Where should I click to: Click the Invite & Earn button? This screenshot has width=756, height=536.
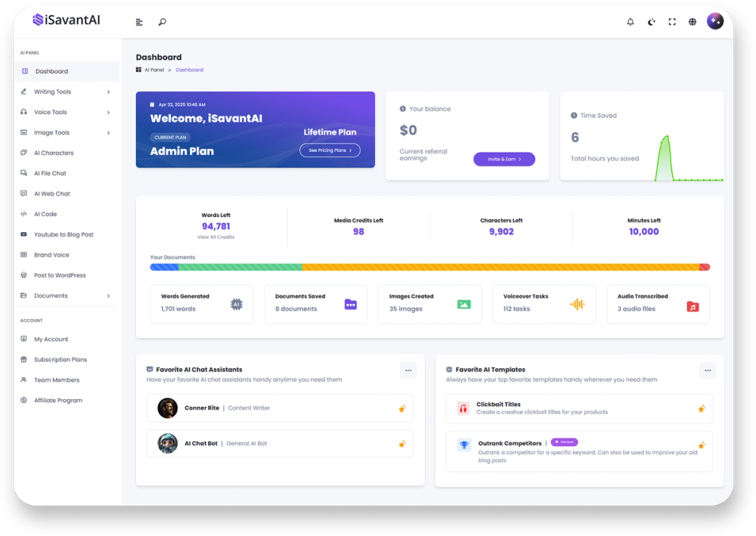click(503, 159)
